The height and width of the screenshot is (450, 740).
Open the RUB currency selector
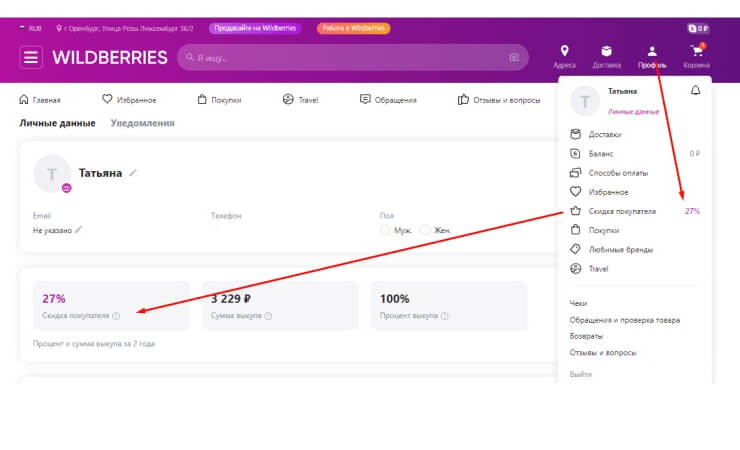36,29
